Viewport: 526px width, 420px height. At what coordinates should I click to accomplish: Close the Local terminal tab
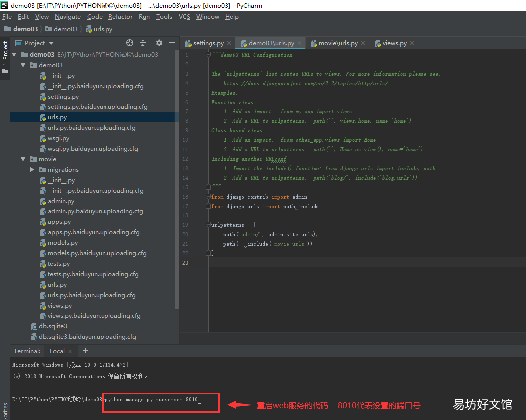[70, 351]
